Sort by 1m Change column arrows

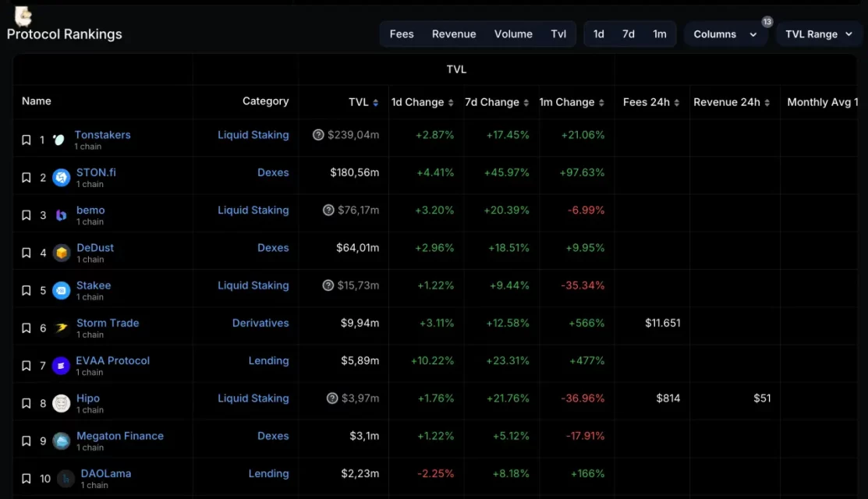tap(601, 102)
